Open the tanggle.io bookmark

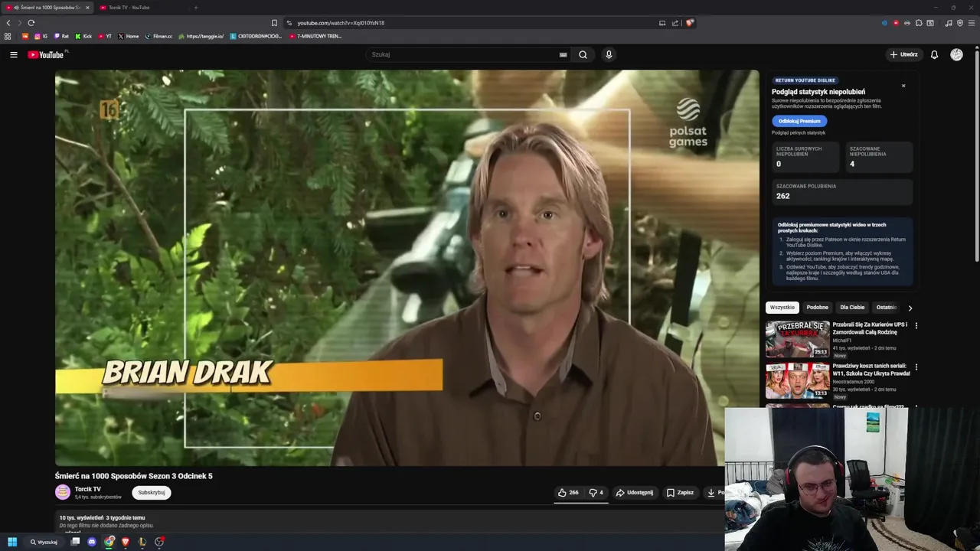[201, 36]
